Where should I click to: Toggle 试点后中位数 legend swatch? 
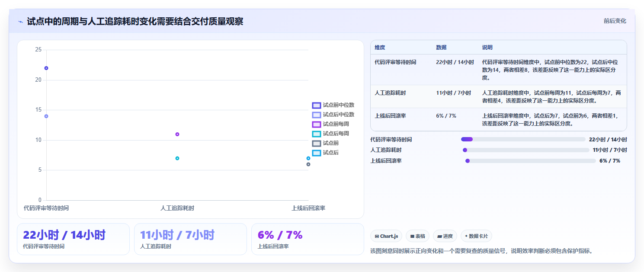(x=316, y=115)
